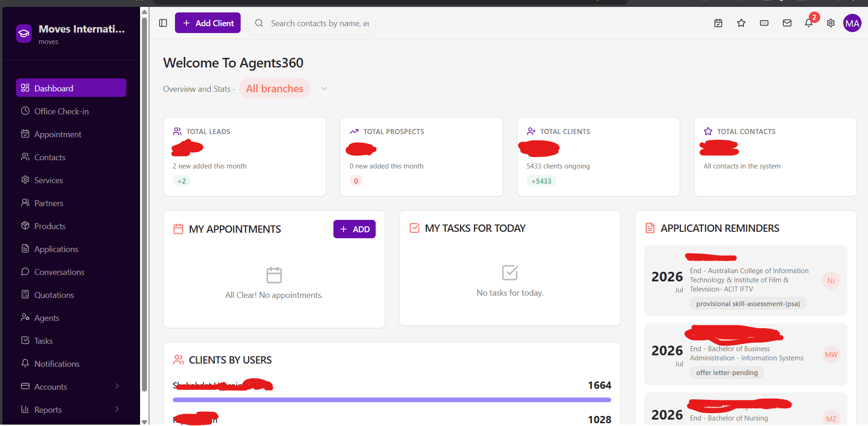Click '2 new added this month' text
The width and height of the screenshot is (868, 426).
pyautogui.click(x=209, y=166)
